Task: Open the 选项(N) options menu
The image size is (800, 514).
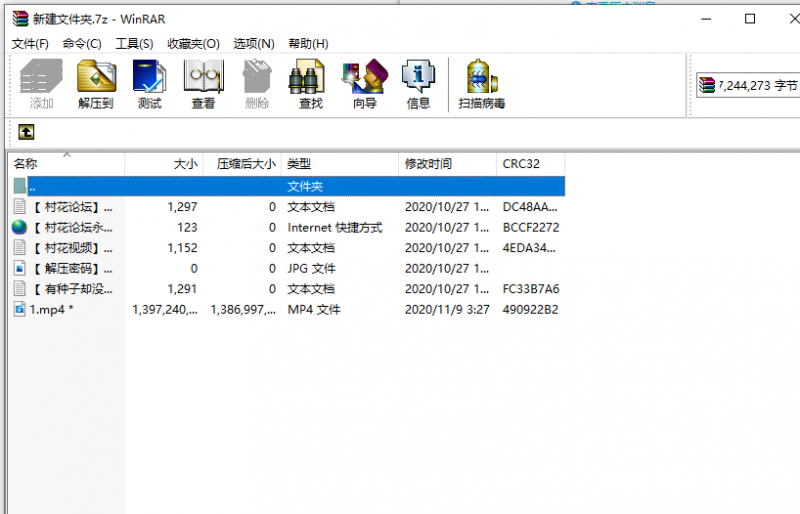Action: (254, 43)
